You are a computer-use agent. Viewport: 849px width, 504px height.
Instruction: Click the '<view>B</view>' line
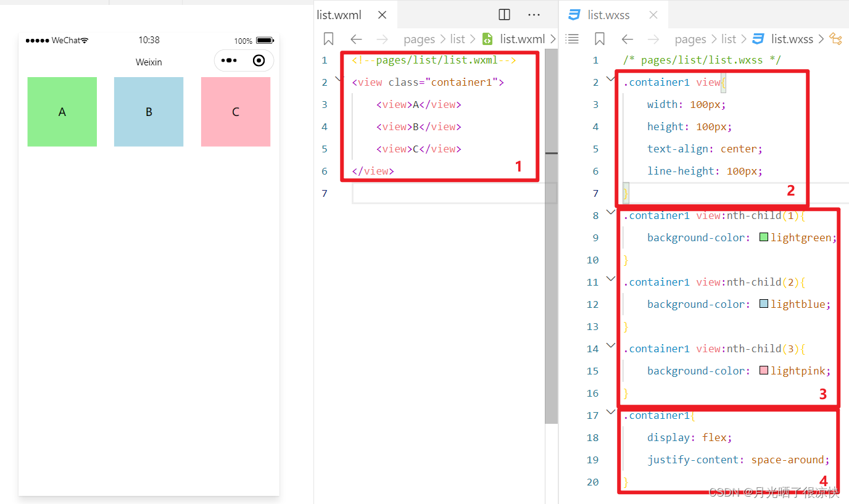(419, 126)
